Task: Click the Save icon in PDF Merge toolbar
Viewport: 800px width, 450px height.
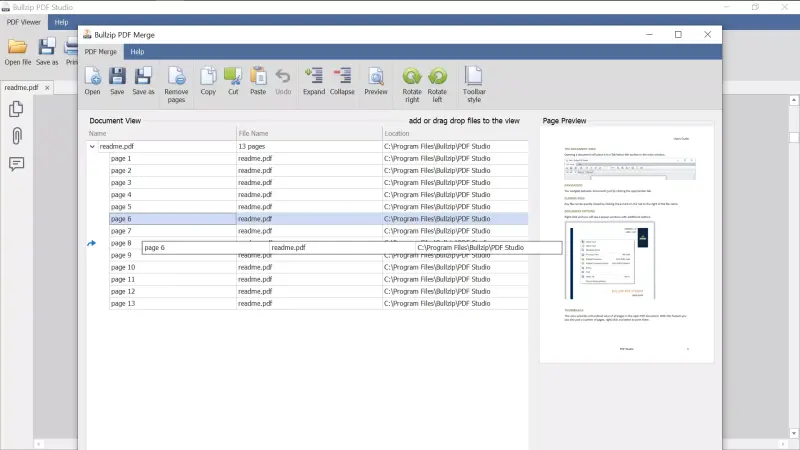Action: [x=117, y=81]
